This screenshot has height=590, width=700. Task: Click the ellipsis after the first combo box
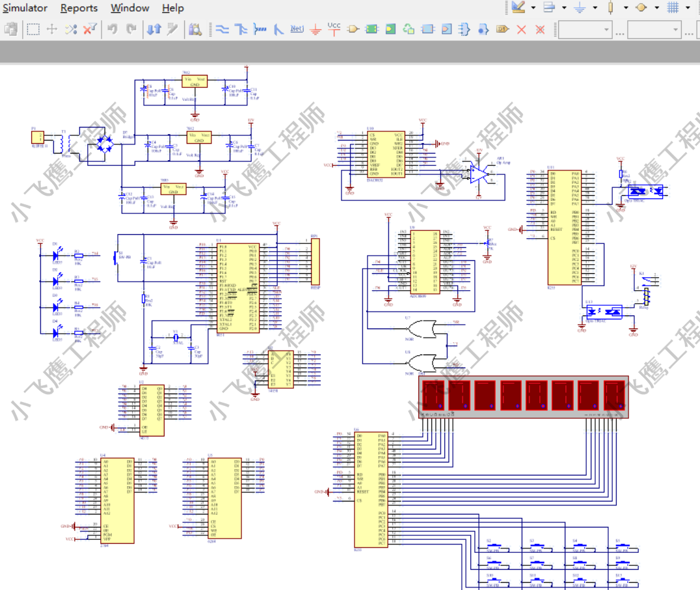click(619, 33)
